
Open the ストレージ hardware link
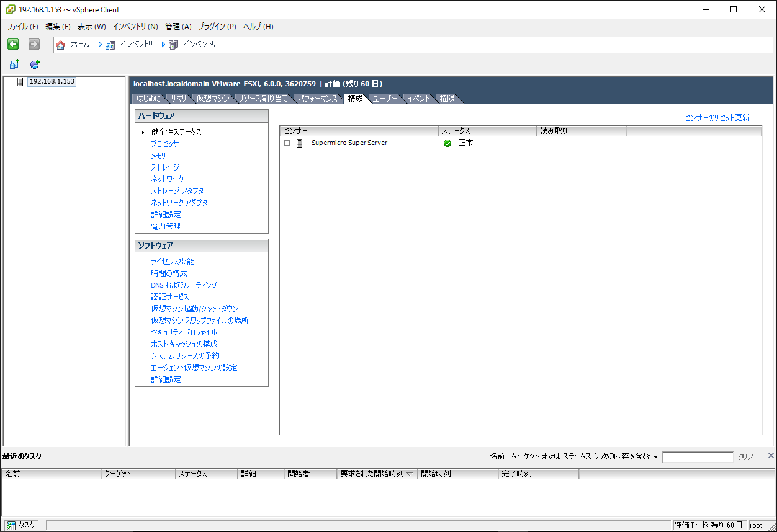tap(165, 167)
